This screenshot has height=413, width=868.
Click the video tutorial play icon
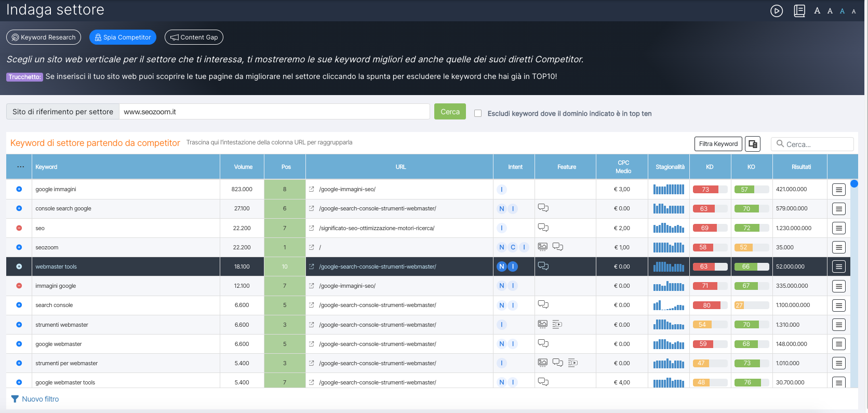point(777,11)
